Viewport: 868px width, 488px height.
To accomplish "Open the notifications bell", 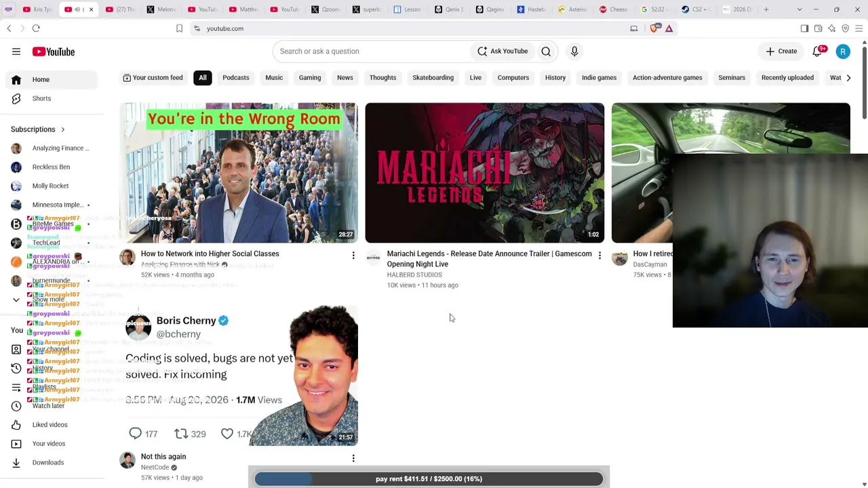I will [817, 52].
